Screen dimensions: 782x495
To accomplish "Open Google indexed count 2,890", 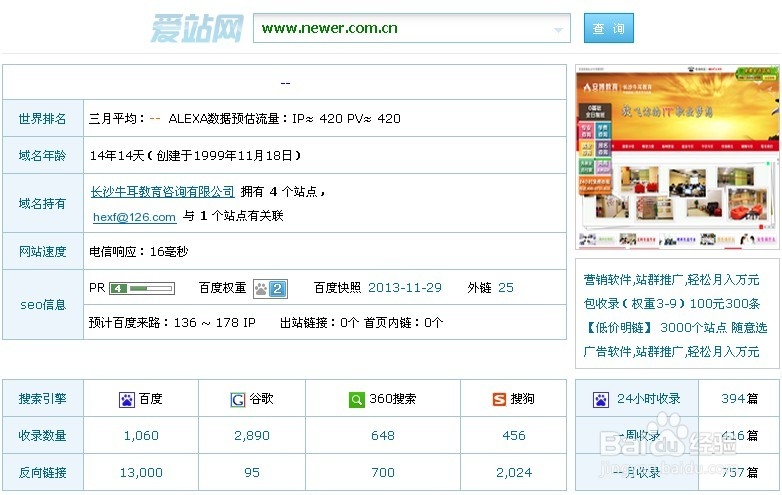I will click(x=252, y=436).
